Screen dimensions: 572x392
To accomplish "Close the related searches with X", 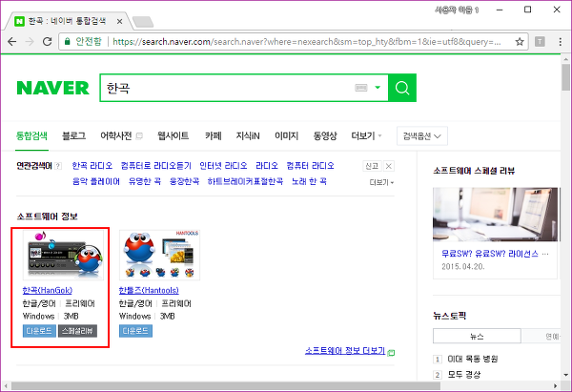I will coord(389,166).
